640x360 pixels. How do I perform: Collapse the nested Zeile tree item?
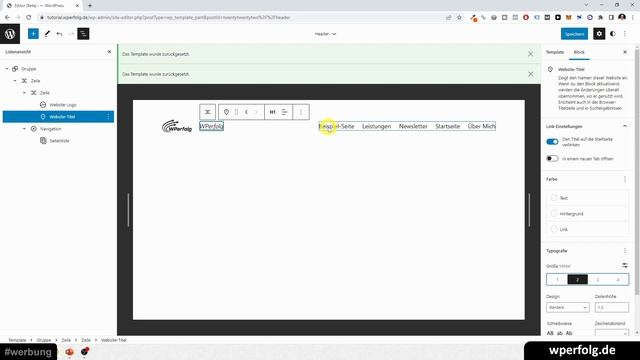pos(24,93)
